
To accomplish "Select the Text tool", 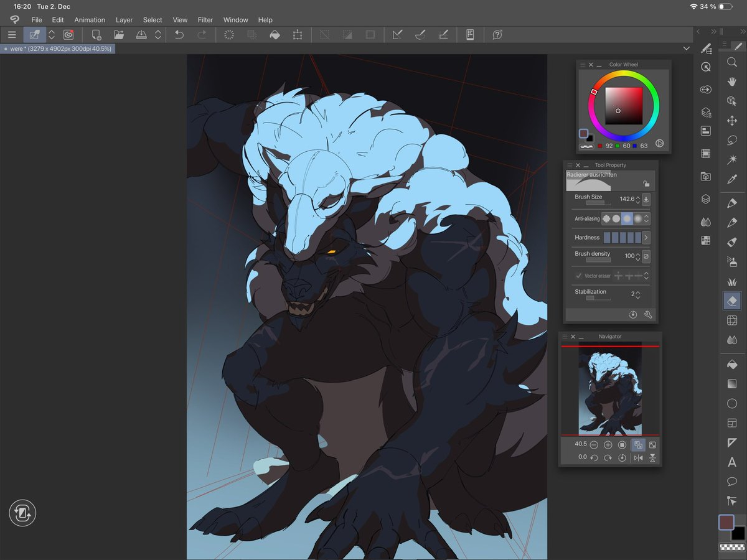I will coord(731,462).
